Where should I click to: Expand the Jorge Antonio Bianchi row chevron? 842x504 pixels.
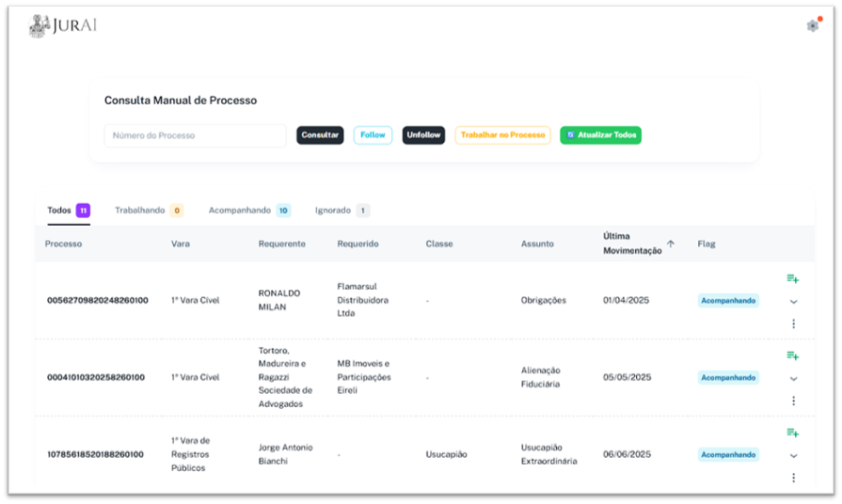[x=793, y=456]
